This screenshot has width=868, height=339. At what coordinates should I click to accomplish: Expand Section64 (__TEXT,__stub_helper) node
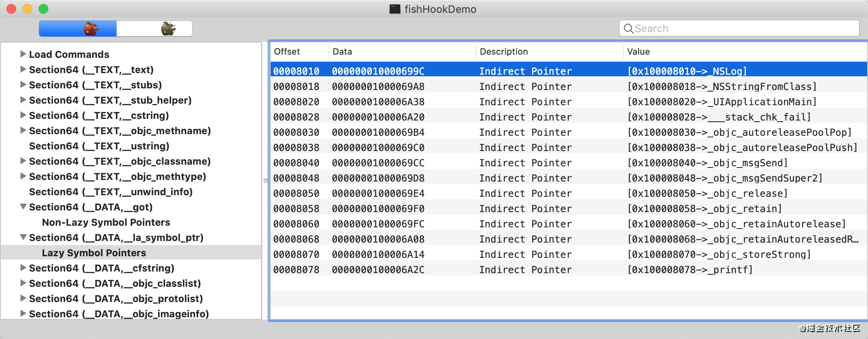tap(23, 100)
